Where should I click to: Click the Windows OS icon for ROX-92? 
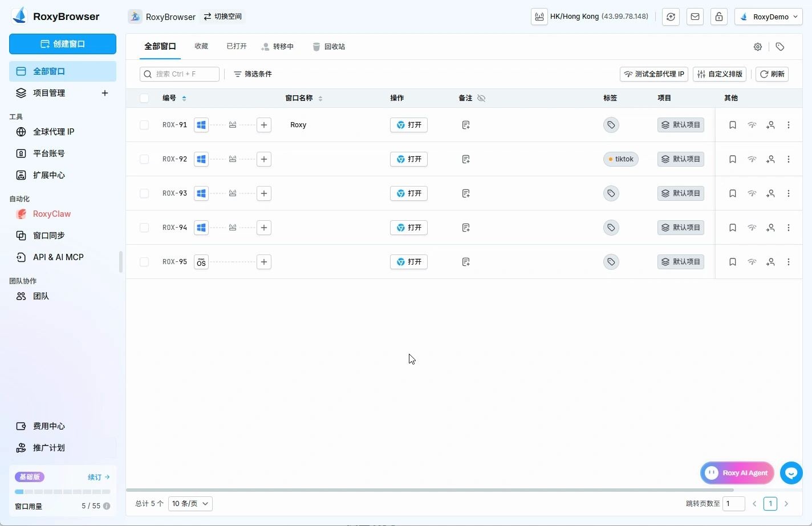click(x=201, y=159)
